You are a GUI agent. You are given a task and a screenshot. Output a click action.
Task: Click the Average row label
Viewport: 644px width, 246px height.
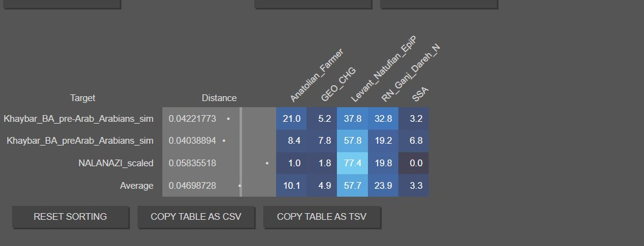pos(136,186)
